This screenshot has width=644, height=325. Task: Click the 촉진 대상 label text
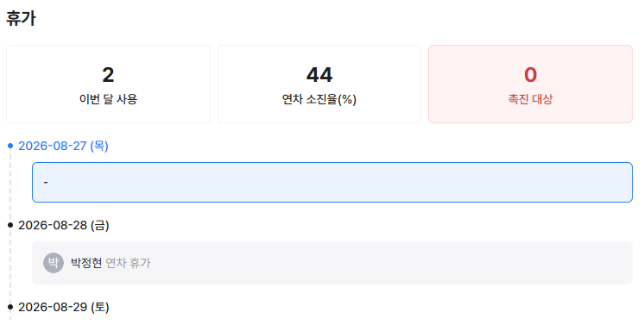point(530,99)
